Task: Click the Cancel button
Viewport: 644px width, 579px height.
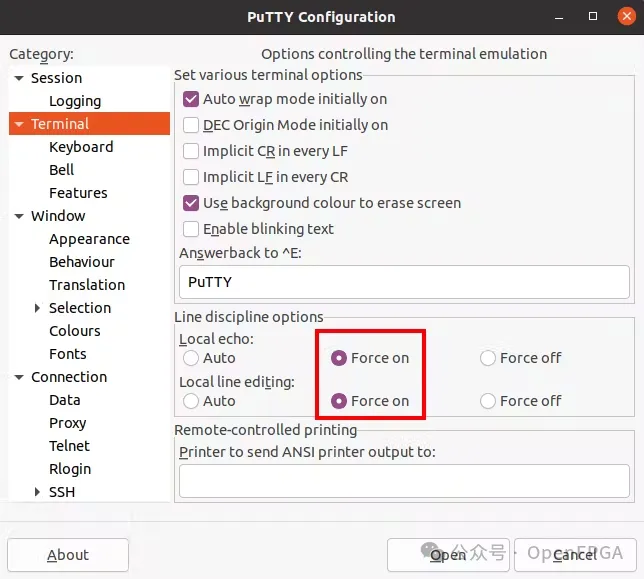Action: pyautogui.click(x=575, y=555)
